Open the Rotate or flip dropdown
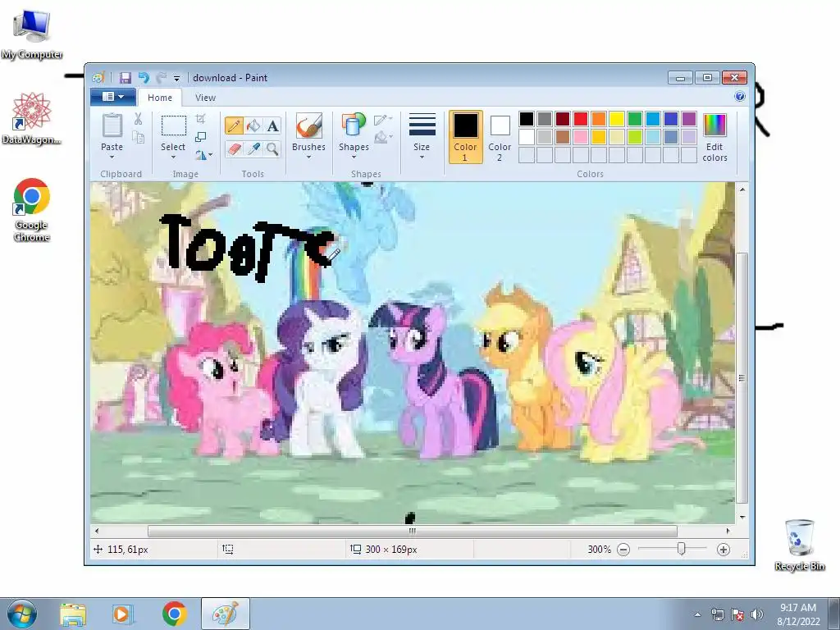 point(203,155)
